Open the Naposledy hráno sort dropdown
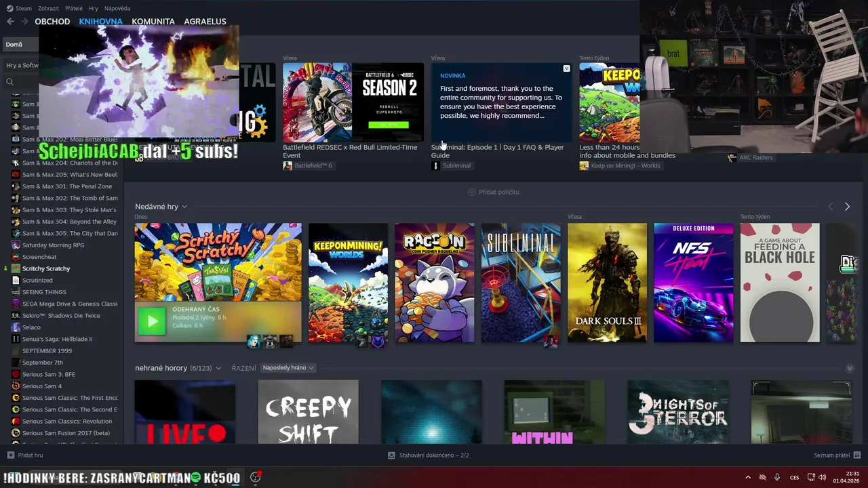Screen dimensions: 868x488 click(288, 368)
